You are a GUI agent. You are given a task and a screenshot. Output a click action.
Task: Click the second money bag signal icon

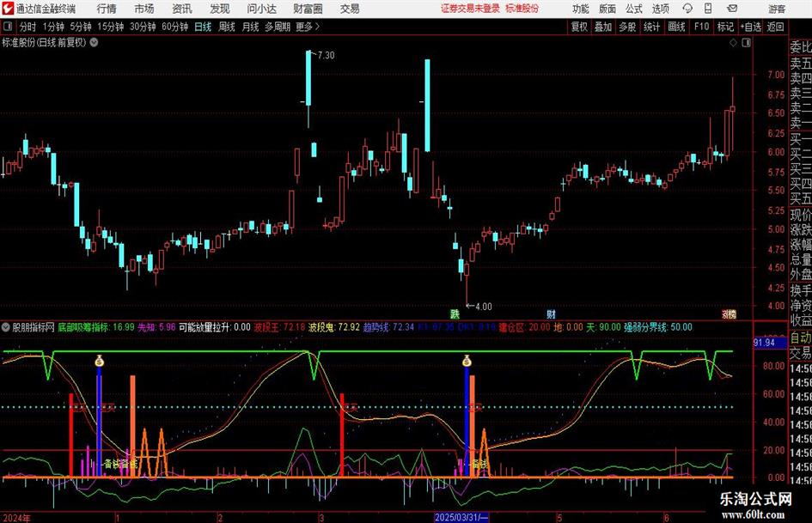[x=467, y=361]
